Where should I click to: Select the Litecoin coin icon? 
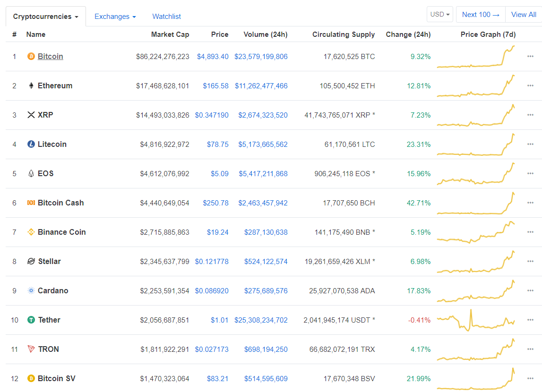[31, 144]
